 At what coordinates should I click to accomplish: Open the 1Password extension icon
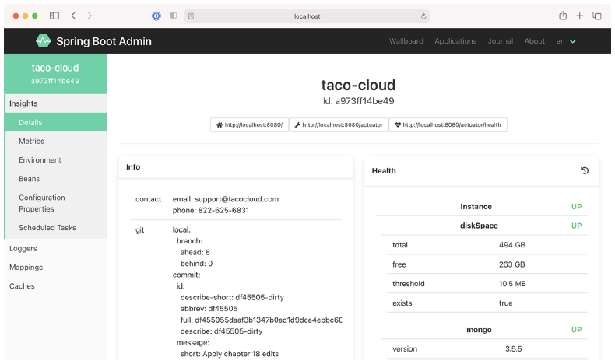tap(156, 16)
